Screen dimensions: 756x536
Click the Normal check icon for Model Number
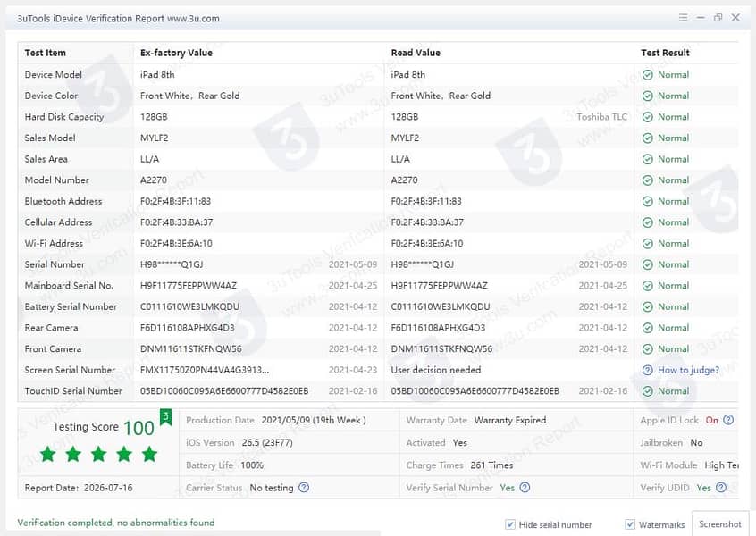pos(648,180)
